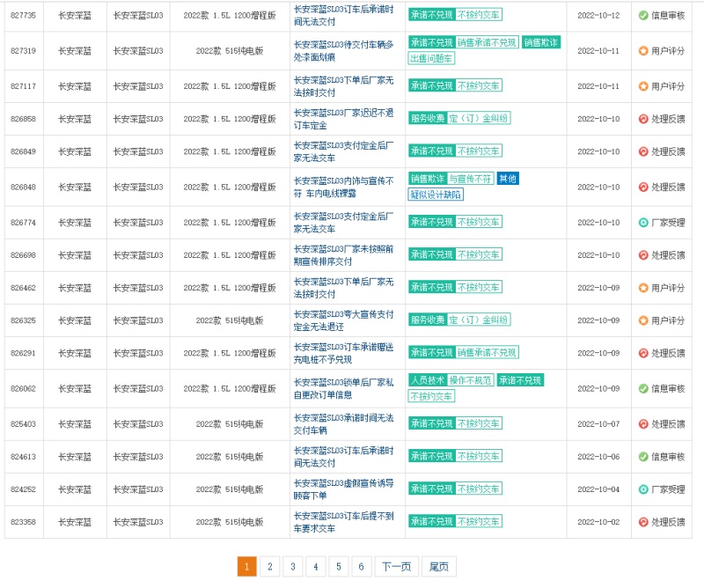The width and height of the screenshot is (704, 588).
Task: Click the date 2022-10-12
Action: (x=598, y=15)
